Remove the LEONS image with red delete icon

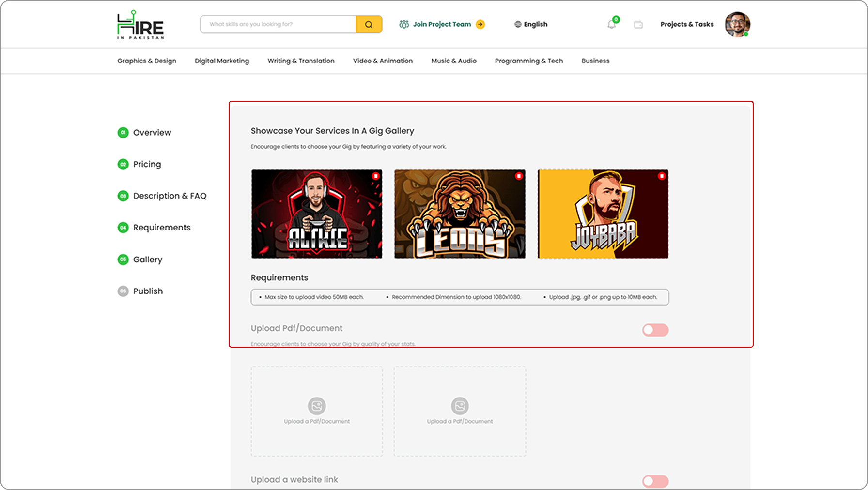(519, 176)
